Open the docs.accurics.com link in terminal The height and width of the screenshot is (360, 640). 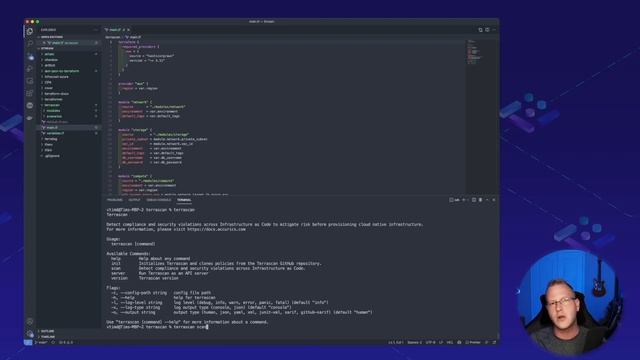(x=216, y=229)
